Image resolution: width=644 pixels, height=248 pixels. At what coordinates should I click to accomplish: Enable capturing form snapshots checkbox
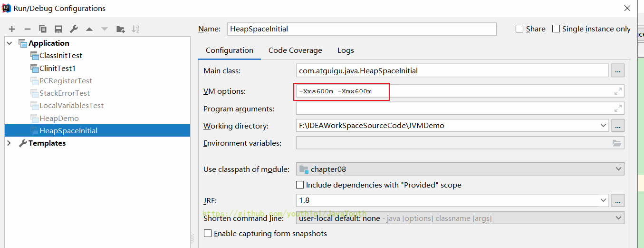[x=207, y=233]
